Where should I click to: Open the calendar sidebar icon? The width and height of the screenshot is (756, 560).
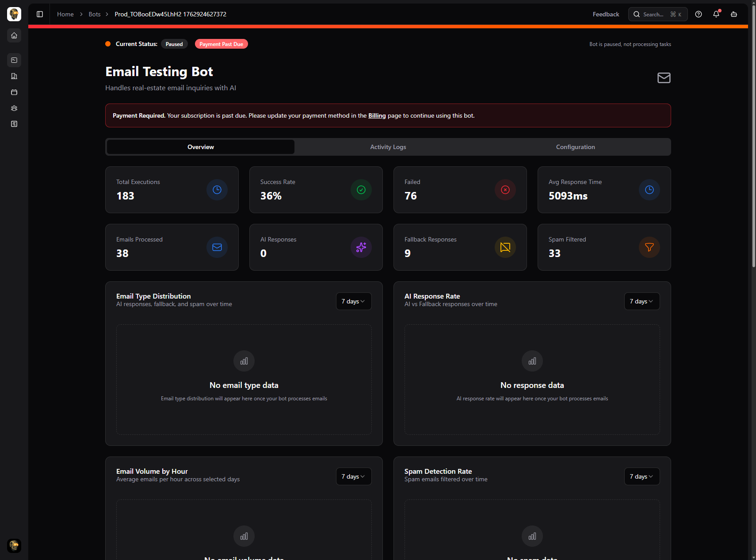(x=14, y=92)
